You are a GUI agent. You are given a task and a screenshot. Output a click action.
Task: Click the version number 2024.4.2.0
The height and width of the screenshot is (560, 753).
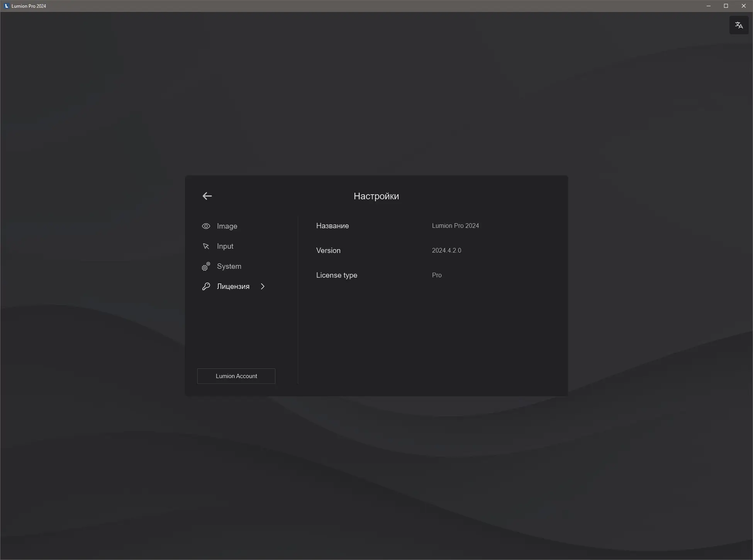point(446,251)
